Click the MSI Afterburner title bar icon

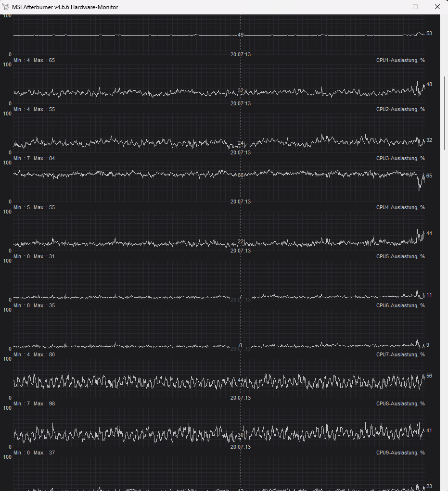point(5,7)
